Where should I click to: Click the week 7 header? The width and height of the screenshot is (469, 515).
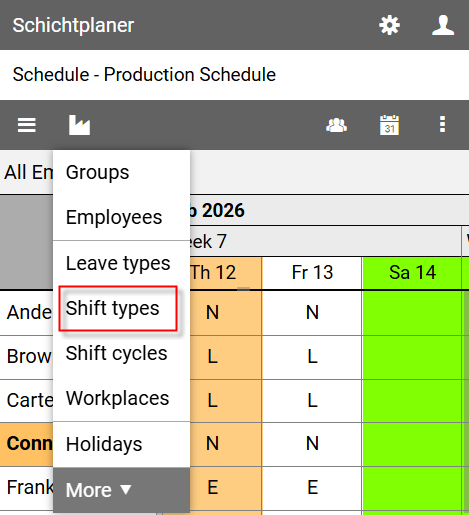[325, 241]
